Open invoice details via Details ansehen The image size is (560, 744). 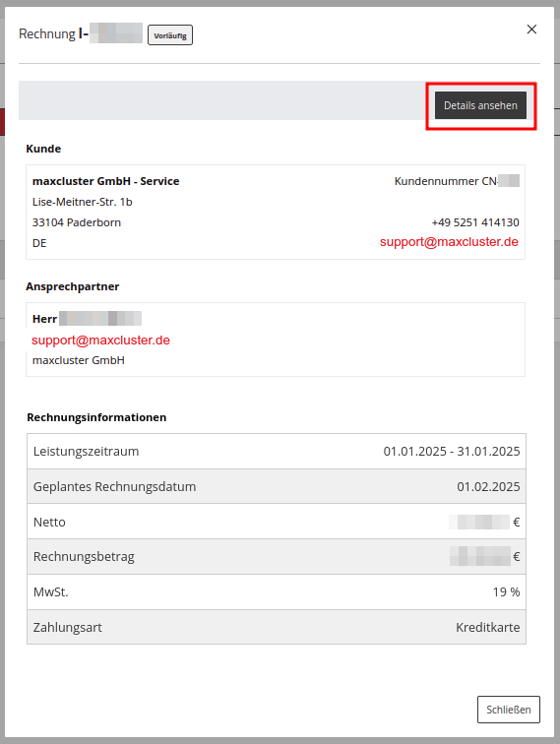click(x=480, y=105)
